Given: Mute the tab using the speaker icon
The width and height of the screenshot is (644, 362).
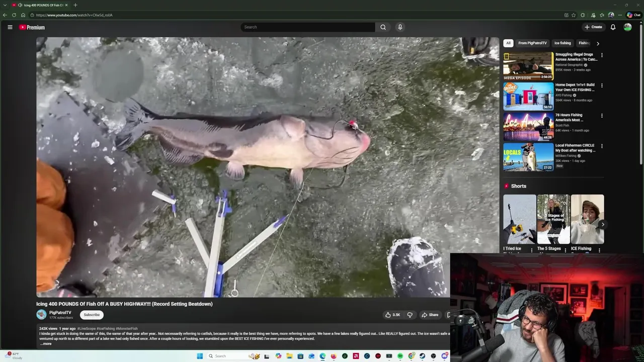Looking at the screenshot, I should 20,5.
